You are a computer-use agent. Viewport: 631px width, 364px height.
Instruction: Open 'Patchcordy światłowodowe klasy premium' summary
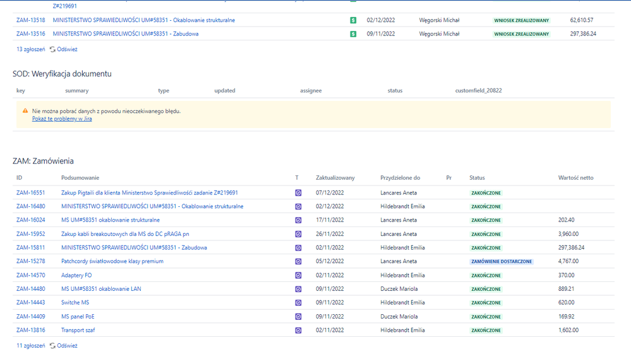pos(112,261)
